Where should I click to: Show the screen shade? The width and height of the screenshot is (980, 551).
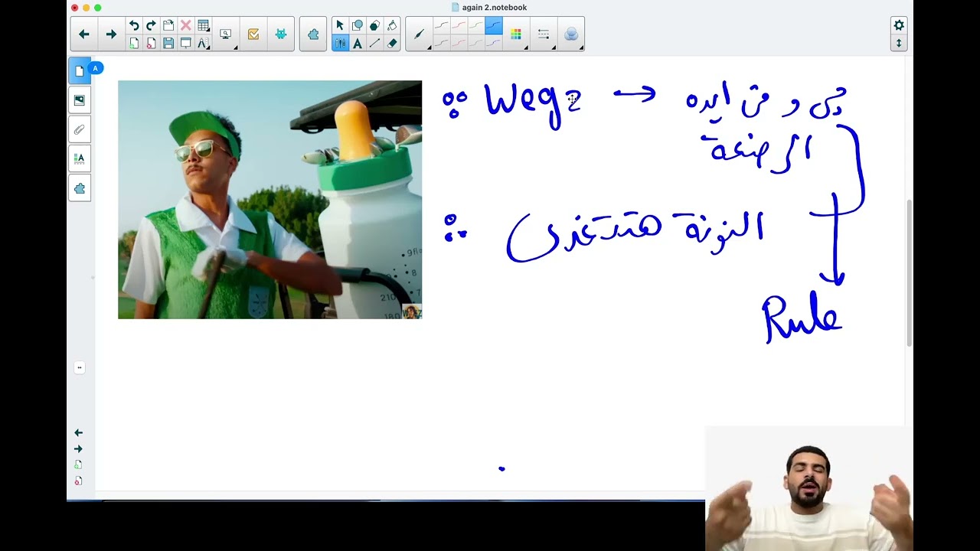tap(185, 43)
